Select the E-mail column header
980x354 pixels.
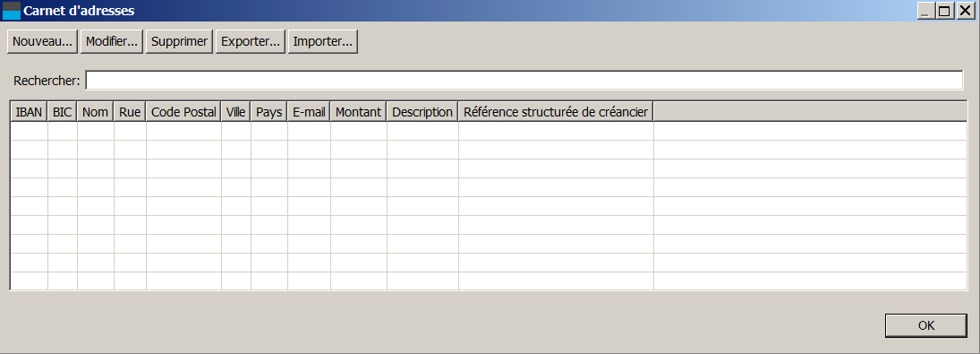[309, 112]
